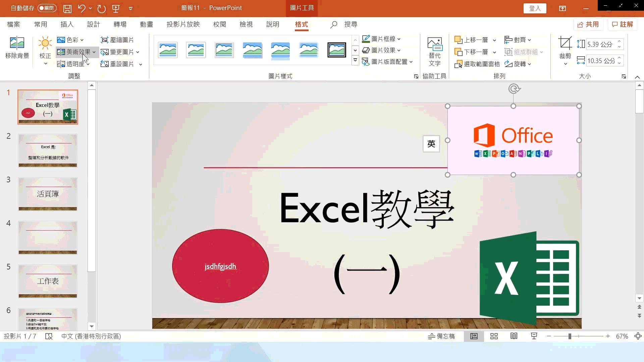The width and height of the screenshot is (644, 362).
Task: Click the picture width field 10.35 公分
Action: [601, 61]
